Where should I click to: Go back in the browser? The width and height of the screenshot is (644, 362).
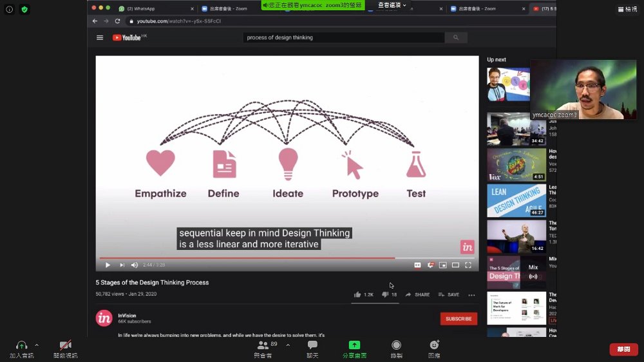click(95, 21)
